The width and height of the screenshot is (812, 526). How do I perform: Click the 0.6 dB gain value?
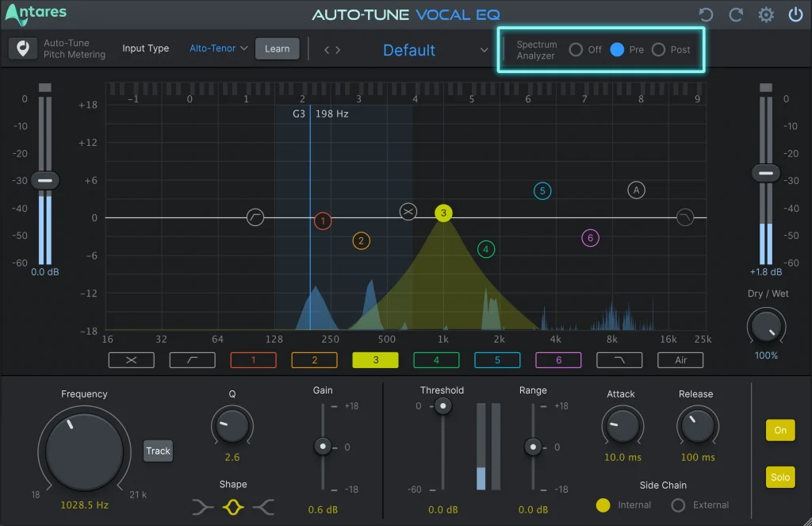coord(323,510)
